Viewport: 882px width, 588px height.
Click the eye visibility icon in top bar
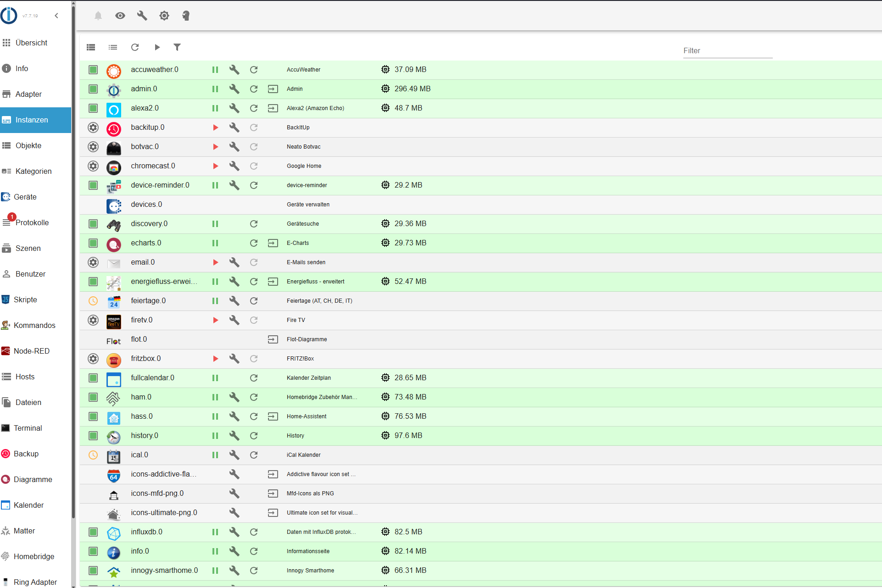(120, 16)
